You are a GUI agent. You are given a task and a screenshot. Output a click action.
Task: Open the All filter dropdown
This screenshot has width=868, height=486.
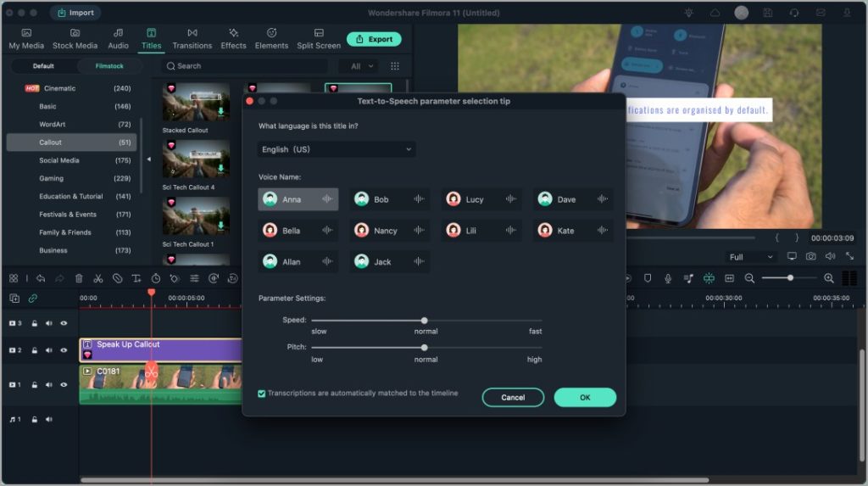[361, 66]
